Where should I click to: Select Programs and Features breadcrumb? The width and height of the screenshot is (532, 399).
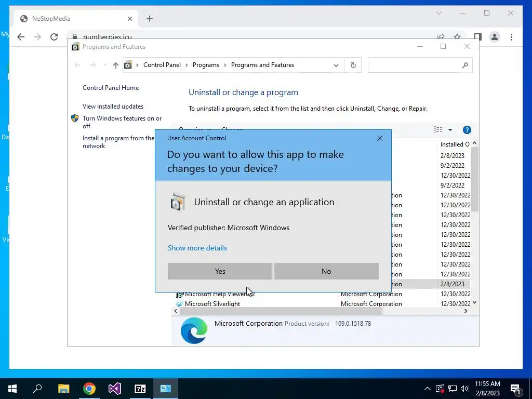point(262,65)
